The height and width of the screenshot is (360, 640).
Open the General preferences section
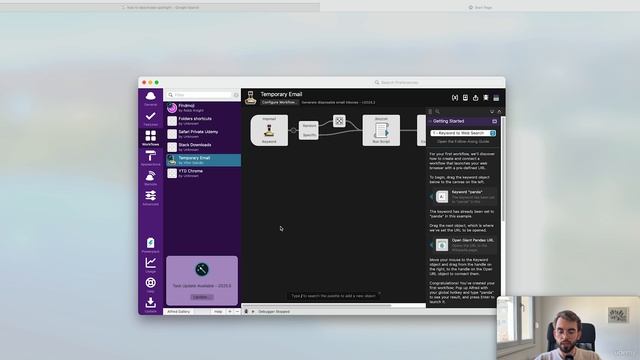(151, 98)
